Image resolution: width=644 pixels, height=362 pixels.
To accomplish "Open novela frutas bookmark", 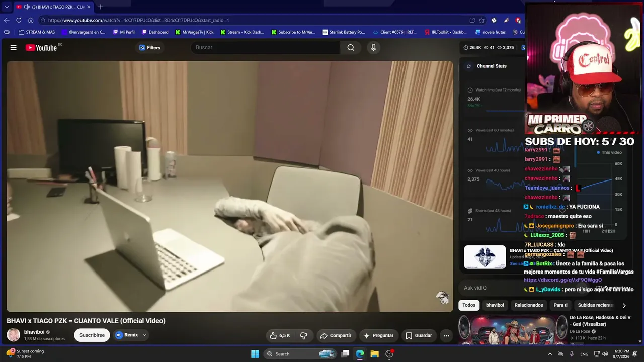I will pos(490,32).
